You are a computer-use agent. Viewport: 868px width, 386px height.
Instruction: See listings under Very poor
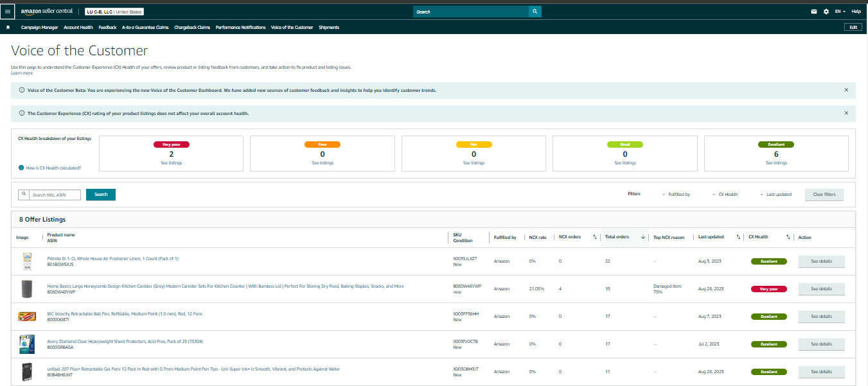[172, 163]
